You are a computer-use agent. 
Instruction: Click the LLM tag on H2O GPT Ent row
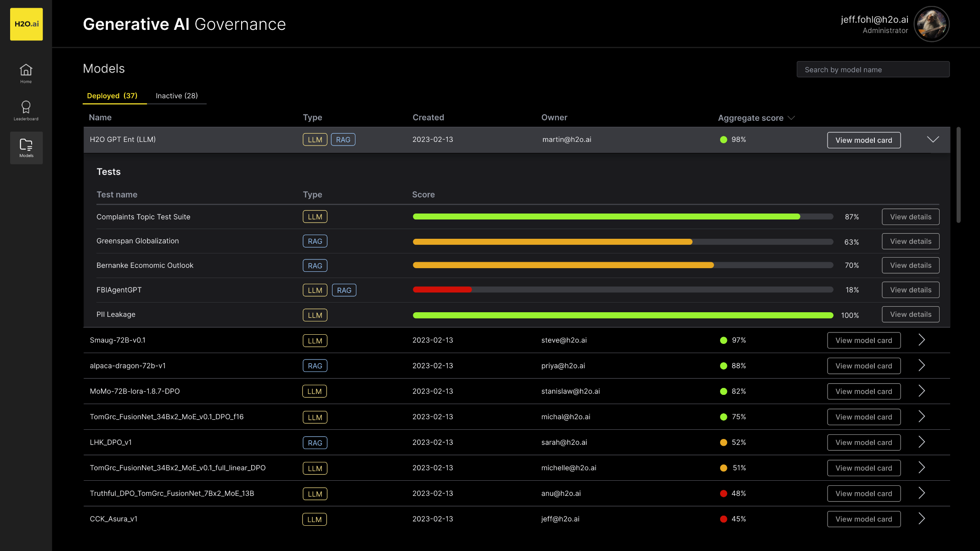[x=315, y=140]
